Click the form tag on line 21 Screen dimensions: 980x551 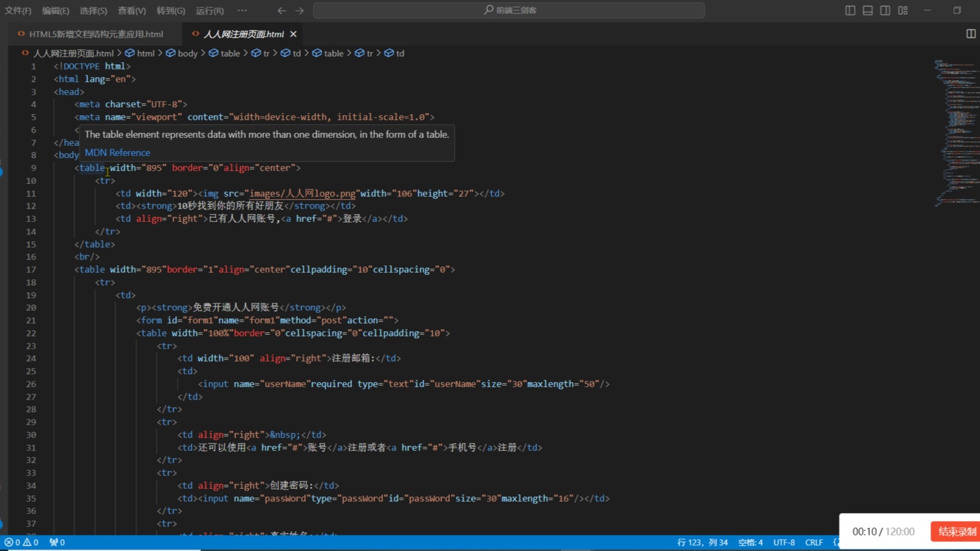tap(267, 320)
